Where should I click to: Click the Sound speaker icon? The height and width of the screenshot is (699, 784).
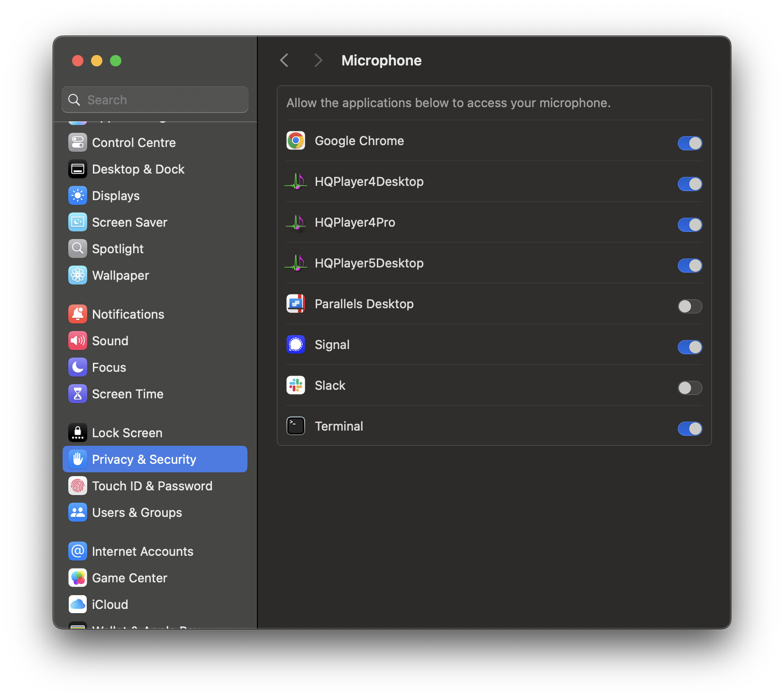click(x=78, y=340)
